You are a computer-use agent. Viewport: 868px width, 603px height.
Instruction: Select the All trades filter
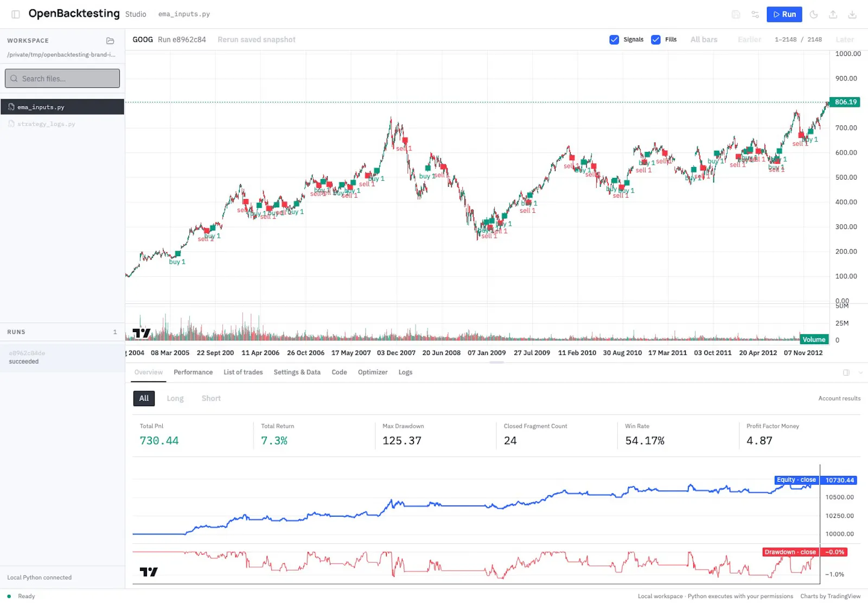[144, 398]
